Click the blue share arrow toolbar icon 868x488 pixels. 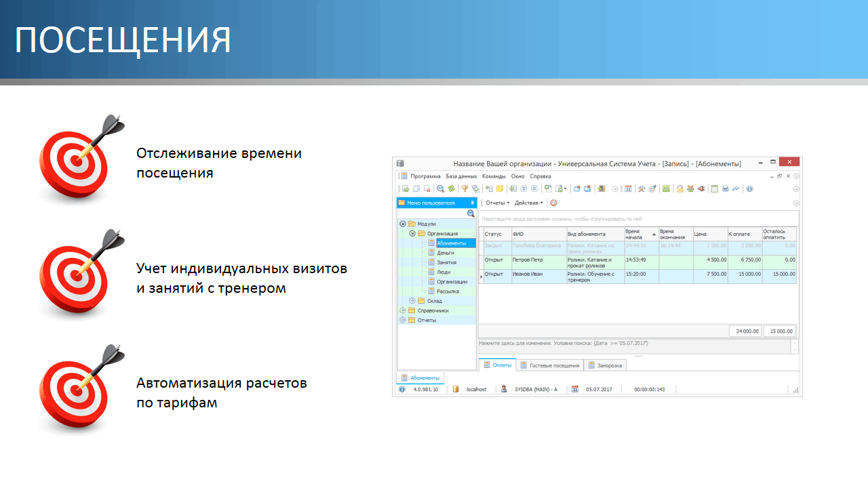point(736,188)
